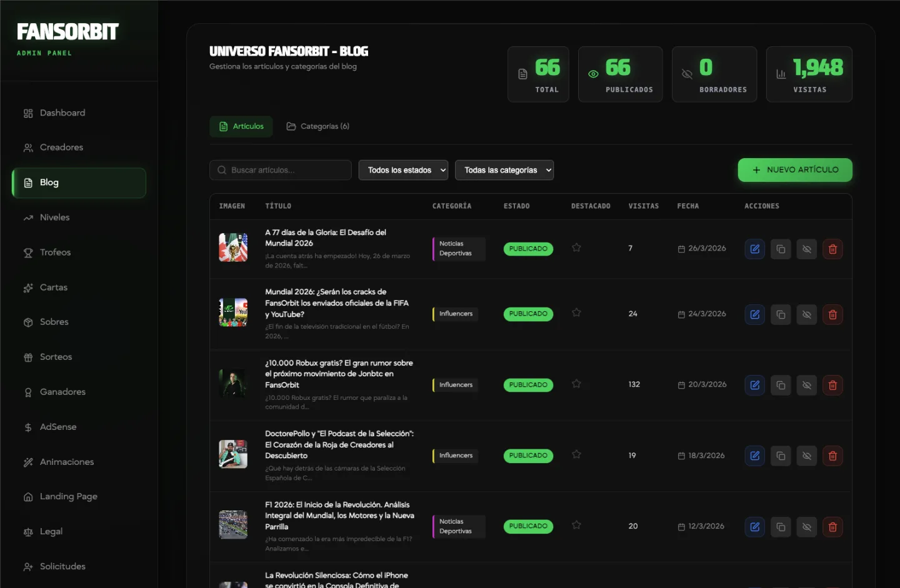Click the magnifier icon in the search box

click(222, 170)
